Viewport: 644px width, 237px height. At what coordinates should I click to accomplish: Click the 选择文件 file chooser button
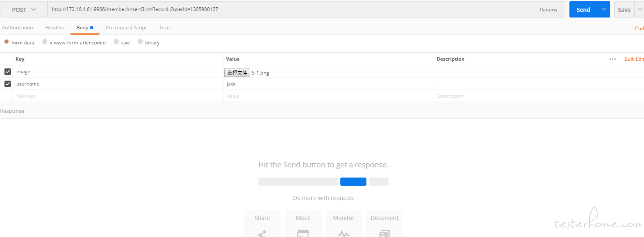pos(237,72)
